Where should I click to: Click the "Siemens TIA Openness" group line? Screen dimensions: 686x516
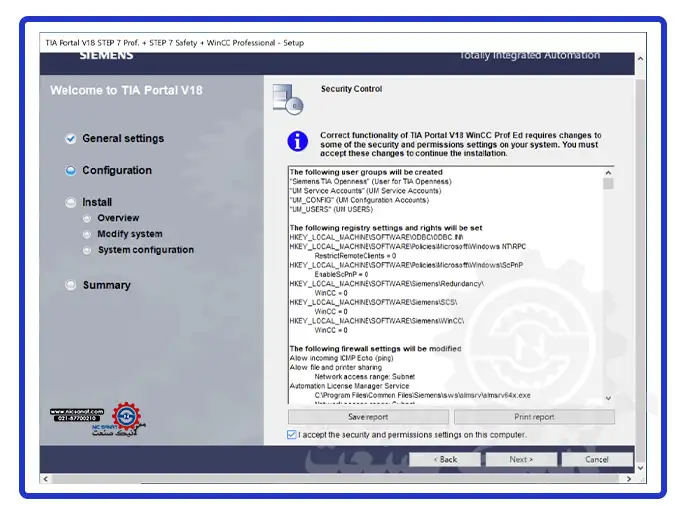[x=371, y=181]
